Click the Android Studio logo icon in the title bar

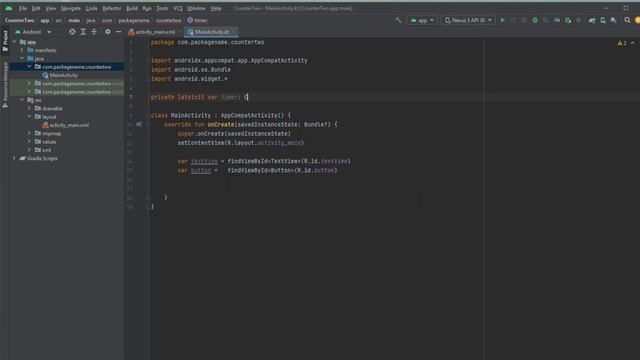9,8
